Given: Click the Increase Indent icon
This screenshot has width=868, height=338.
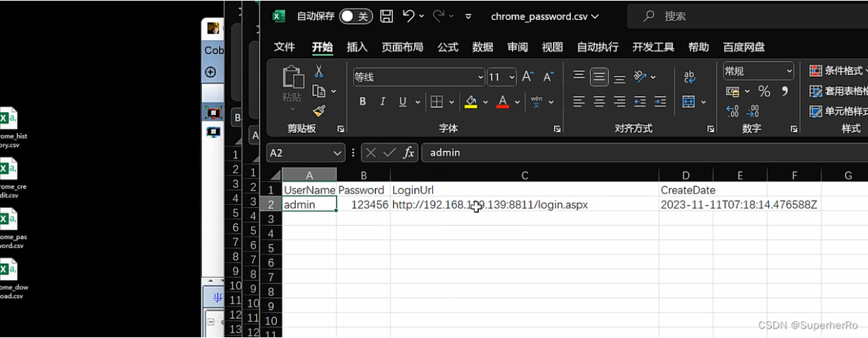Looking at the screenshot, I should (660, 101).
